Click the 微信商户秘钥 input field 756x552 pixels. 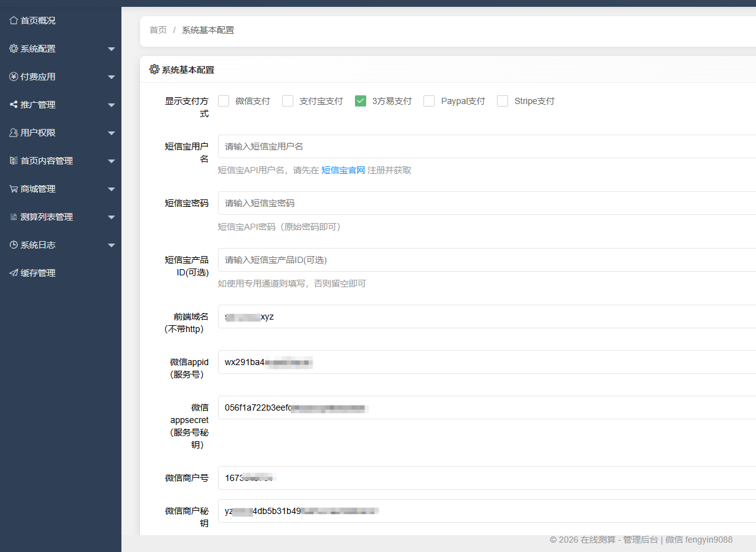tap(487, 511)
